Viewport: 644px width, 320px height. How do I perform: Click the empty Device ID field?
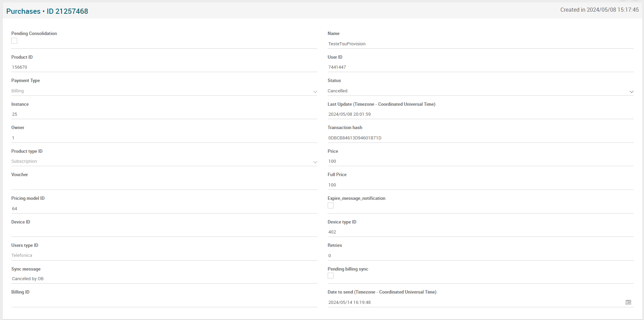click(x=164, y=232)
